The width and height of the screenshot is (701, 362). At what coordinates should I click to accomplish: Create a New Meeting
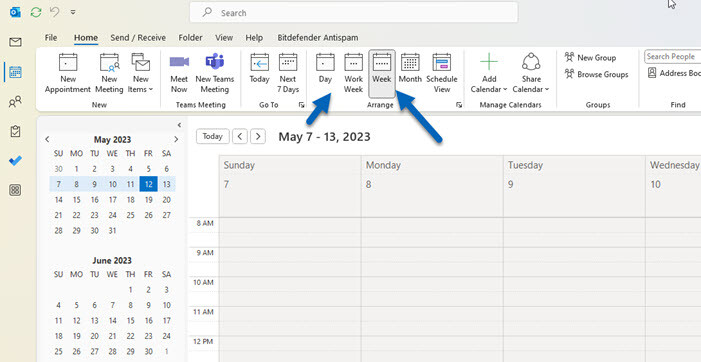tap(110, 73)
